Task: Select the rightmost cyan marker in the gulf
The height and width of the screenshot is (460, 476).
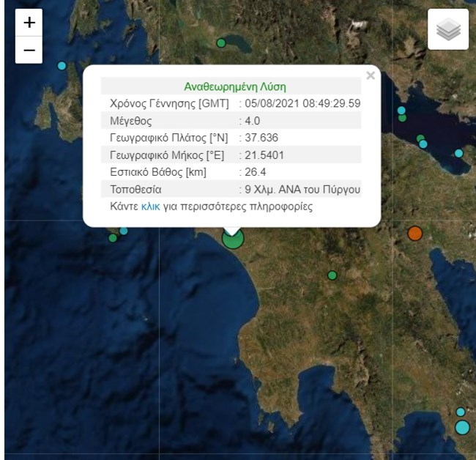Action: click(458, 153)
